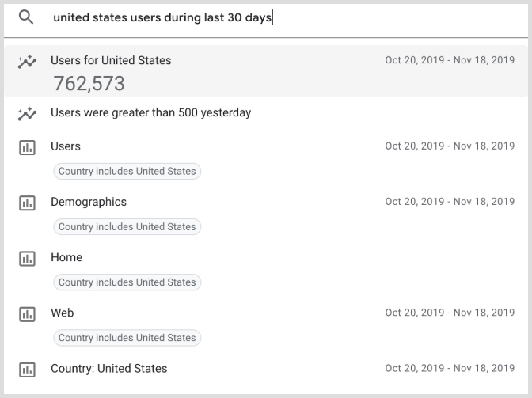Click Country filter chip under Users
This screenshot has width=532, height=398.
(127, 171)
